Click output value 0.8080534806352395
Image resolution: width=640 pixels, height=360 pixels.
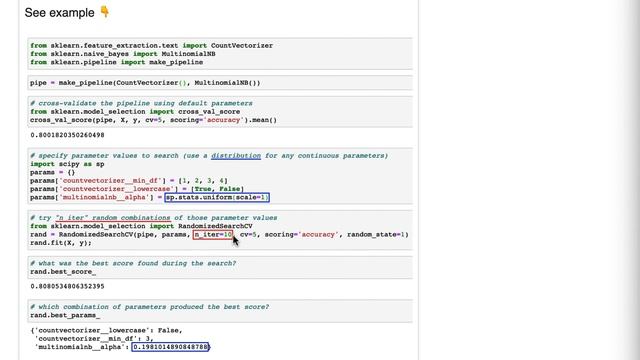[x=67, y=287]
